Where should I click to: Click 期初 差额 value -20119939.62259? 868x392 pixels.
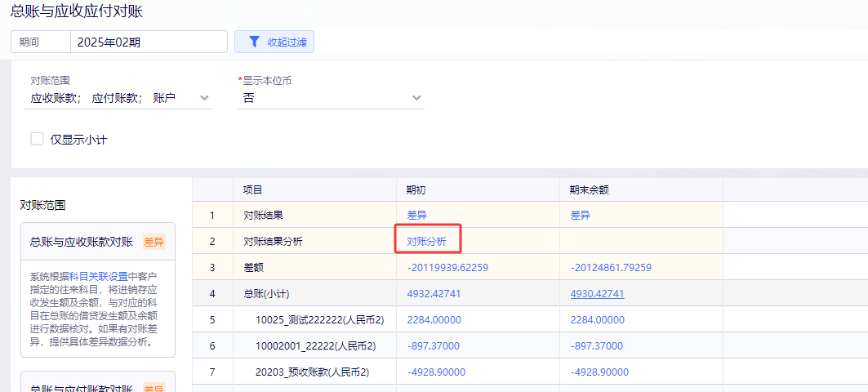447,267
